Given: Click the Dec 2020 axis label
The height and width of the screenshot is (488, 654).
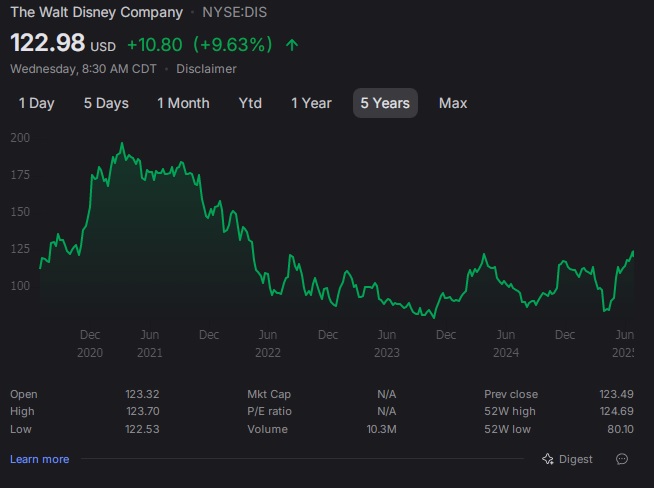Looking at the screenshot, I should pyautogui.click(x=90, y=344).
